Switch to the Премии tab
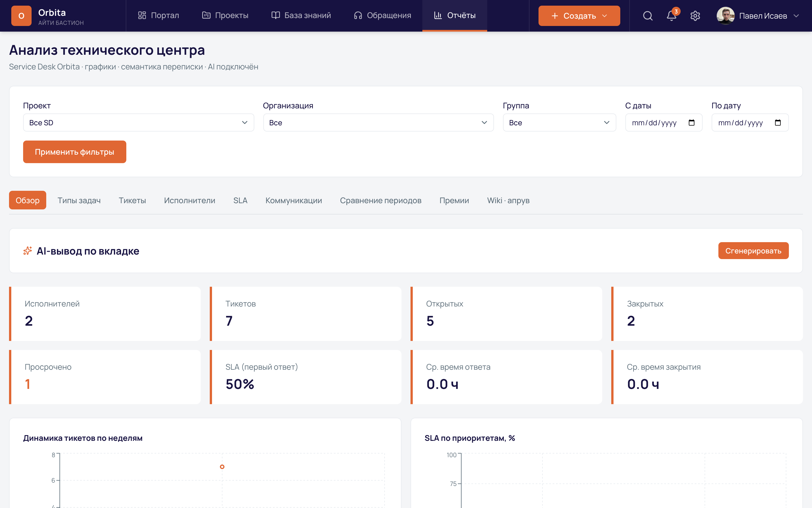Viewport: 812px width, 508px height. tap(454, 200)
